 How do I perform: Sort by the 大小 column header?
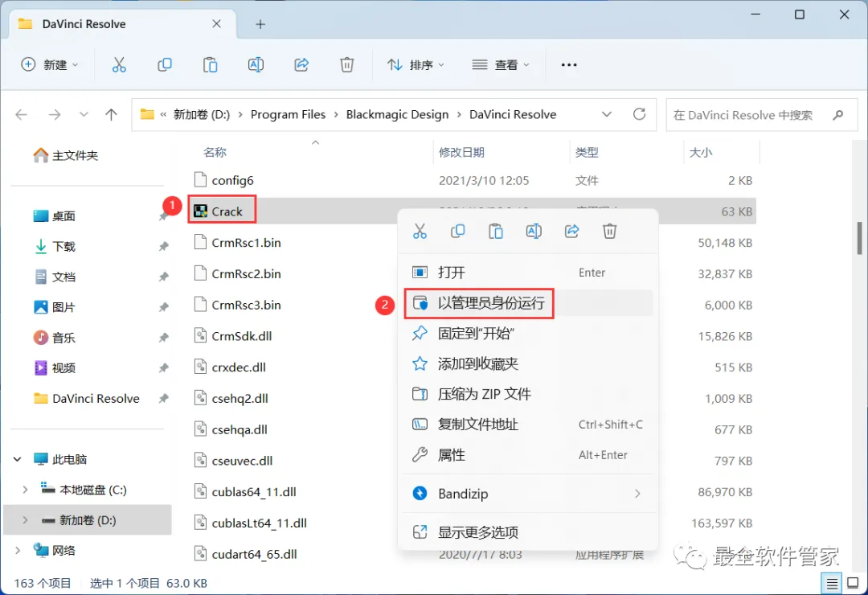[701, 152]
